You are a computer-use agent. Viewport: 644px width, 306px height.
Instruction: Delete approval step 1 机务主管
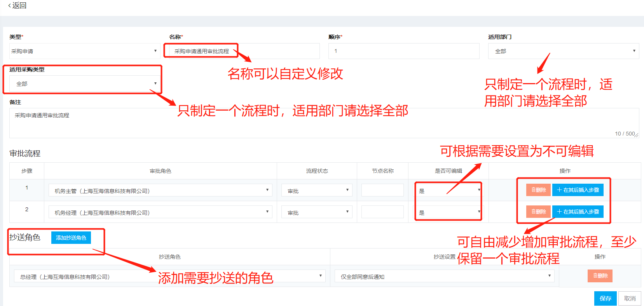click(538, 190)
